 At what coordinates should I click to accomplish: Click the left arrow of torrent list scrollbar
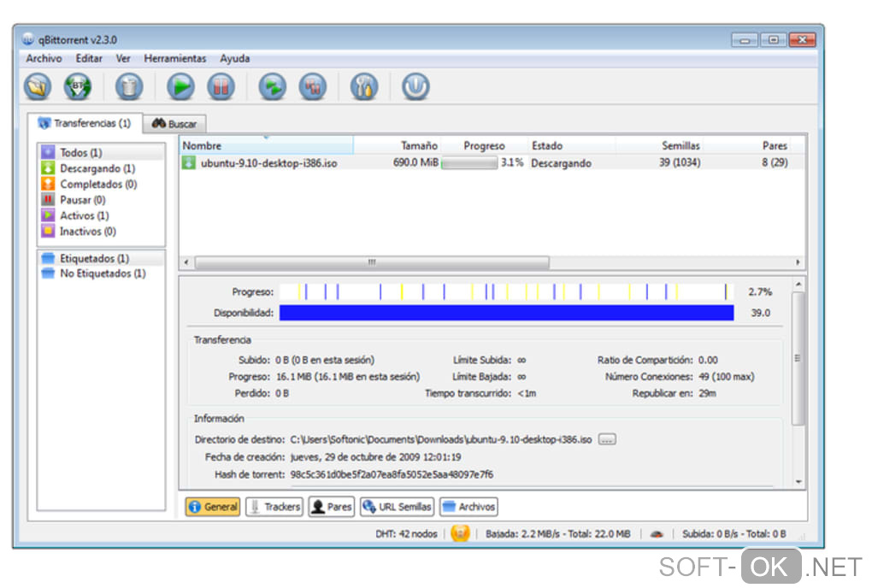186,262
